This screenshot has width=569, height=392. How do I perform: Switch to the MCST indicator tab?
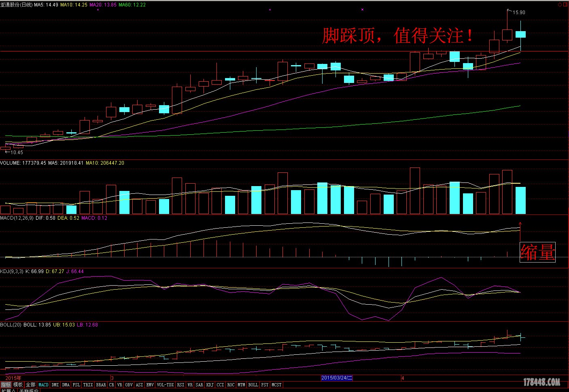click(x=276, y=385)
